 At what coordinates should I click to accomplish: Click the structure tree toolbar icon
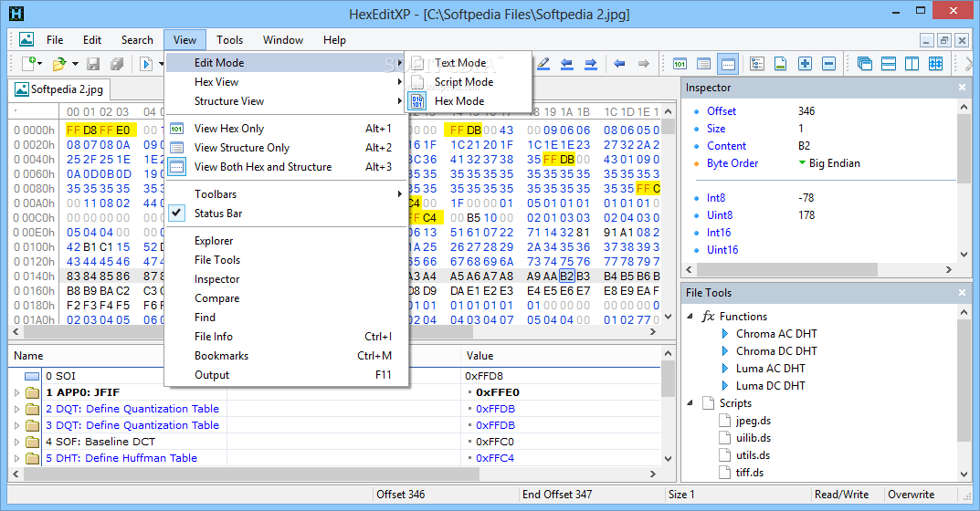757,63
